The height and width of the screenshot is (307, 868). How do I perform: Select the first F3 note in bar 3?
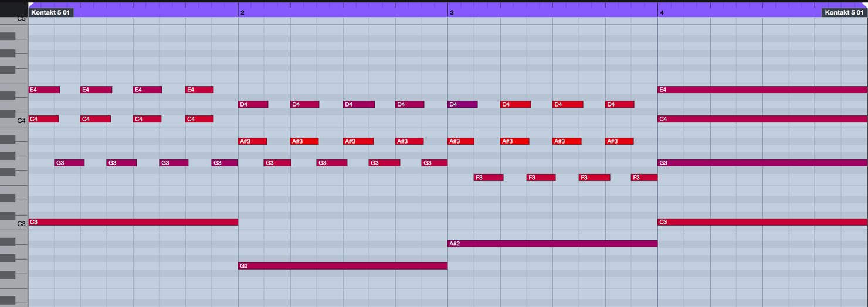489,178
